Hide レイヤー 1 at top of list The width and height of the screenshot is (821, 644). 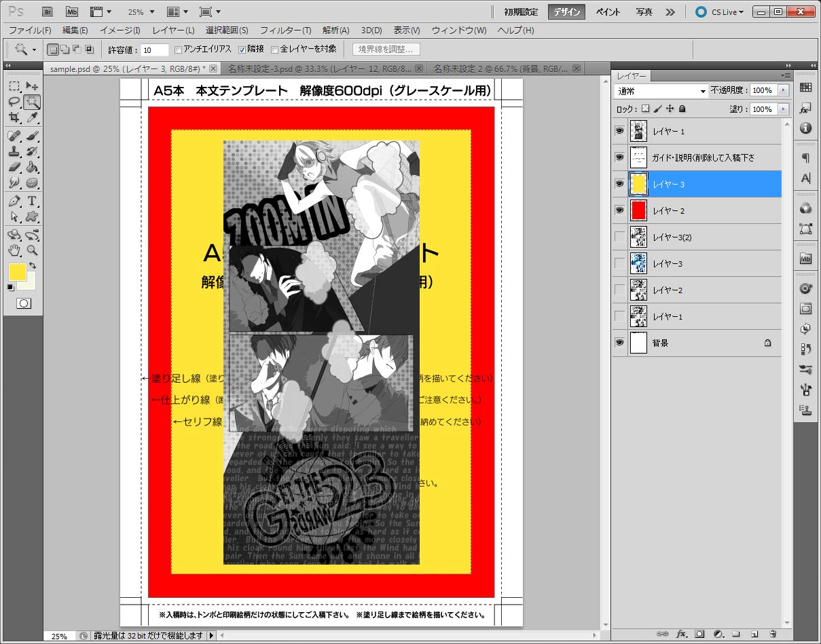(619, 131)
